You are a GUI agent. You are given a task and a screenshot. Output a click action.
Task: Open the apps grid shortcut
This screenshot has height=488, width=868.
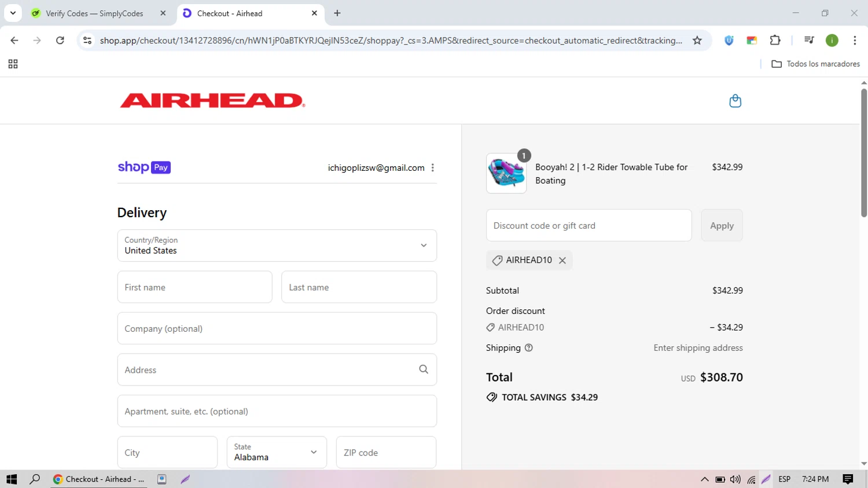tap(13, 64)
